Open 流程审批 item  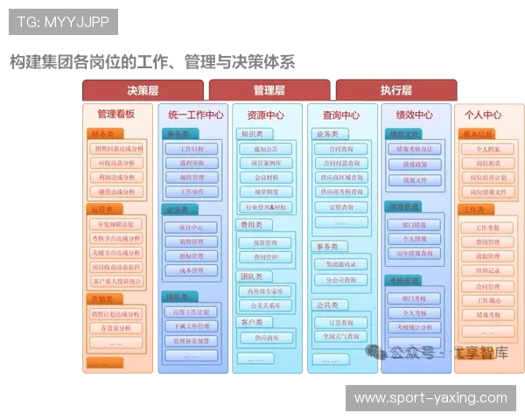pos(192,163)
